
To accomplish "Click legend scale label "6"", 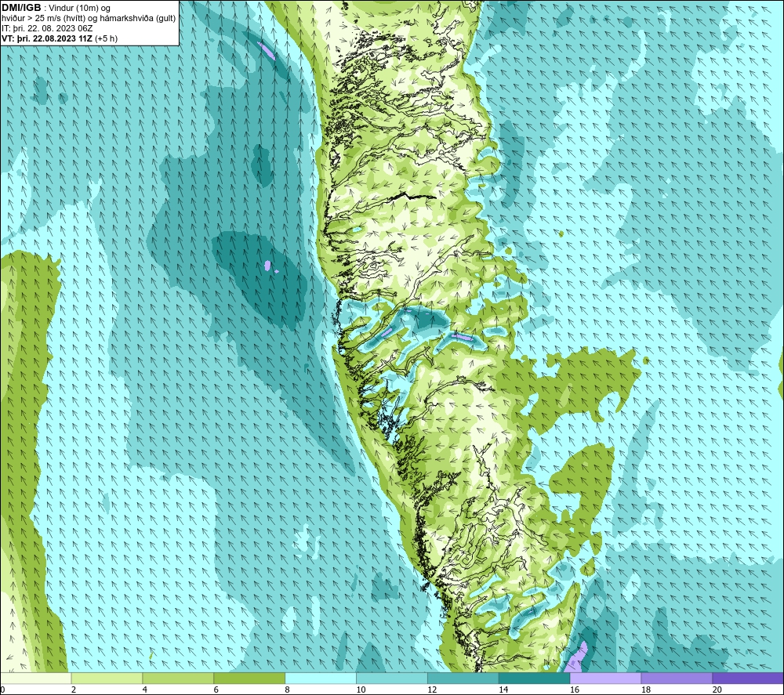I will click(x=216, y=690).
